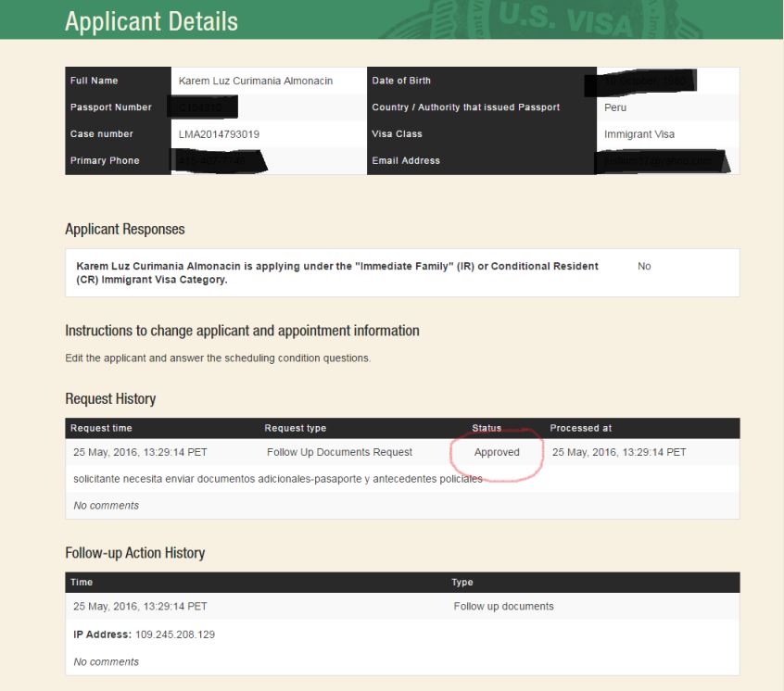The width and height of the screenshot is (784, 691).
Task: Select case number 'LMA2014793019'
Action: pos(219,134)
